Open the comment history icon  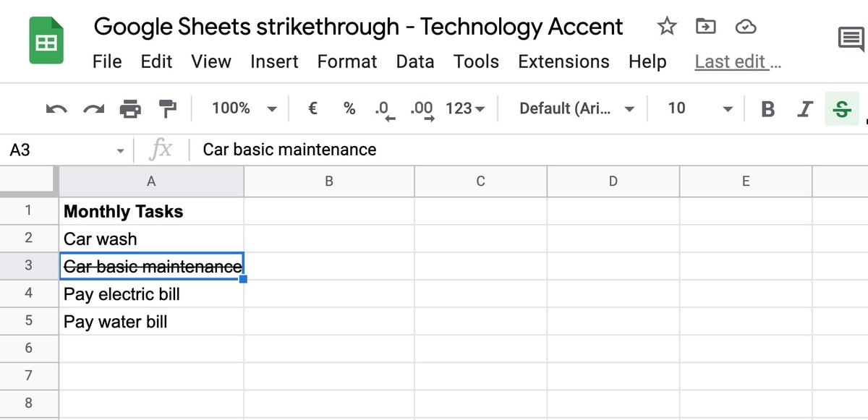tap(851, 39)
